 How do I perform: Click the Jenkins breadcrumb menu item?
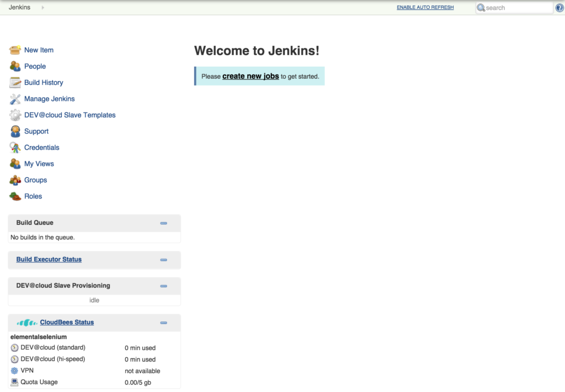[x=19, y=7]
